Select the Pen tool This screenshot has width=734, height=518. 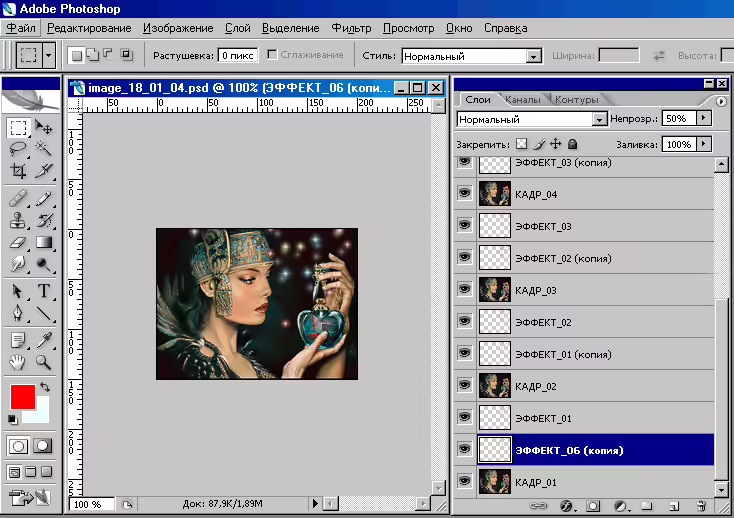18,313
